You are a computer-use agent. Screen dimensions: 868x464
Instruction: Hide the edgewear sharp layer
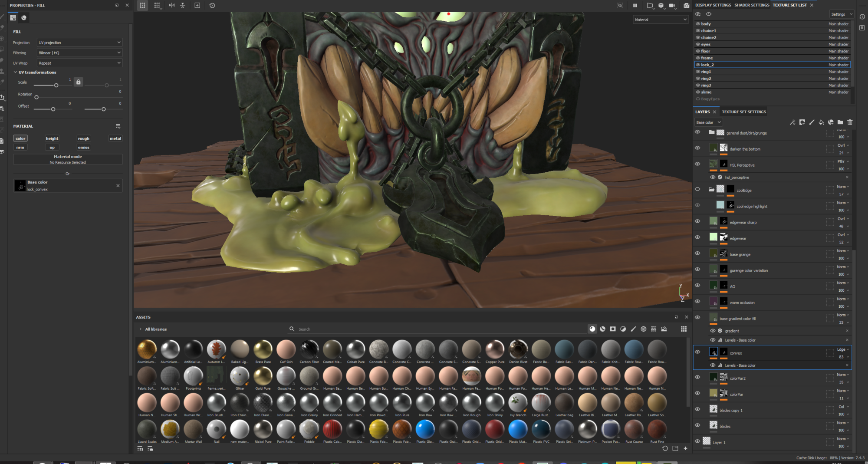click(697, 221)
